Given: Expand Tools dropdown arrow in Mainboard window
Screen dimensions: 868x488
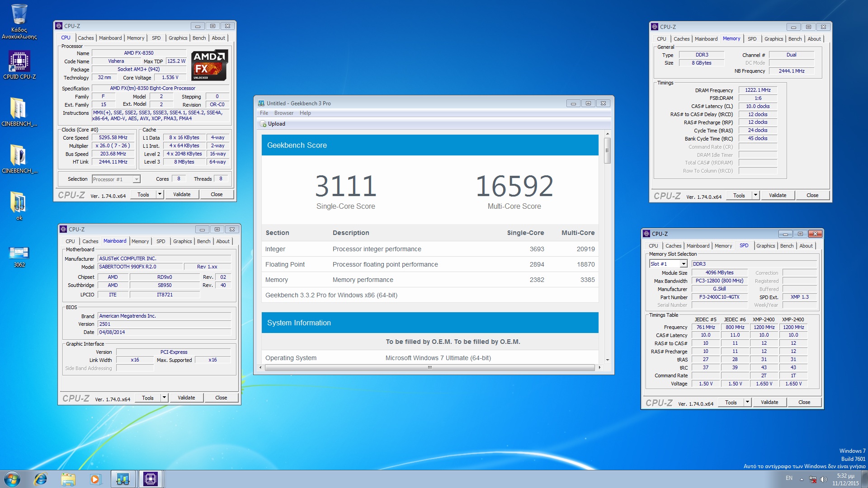Looking at the screenshot, I should click(164, 398).
